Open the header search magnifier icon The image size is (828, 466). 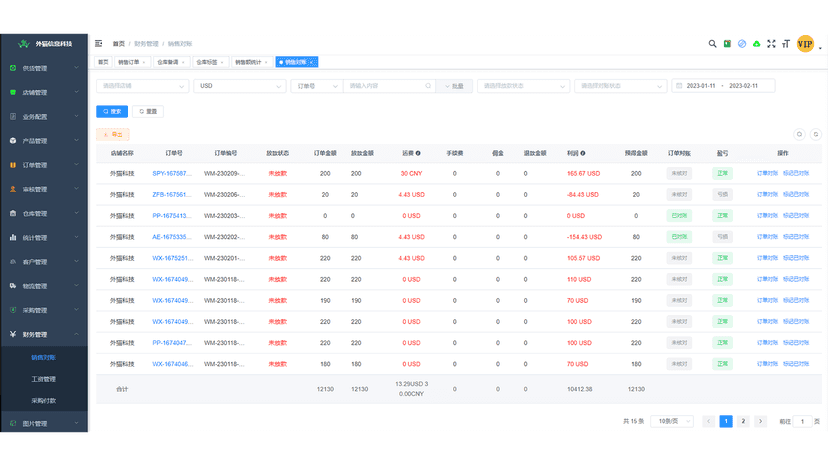pyautogui.click(x=712, y=44)
